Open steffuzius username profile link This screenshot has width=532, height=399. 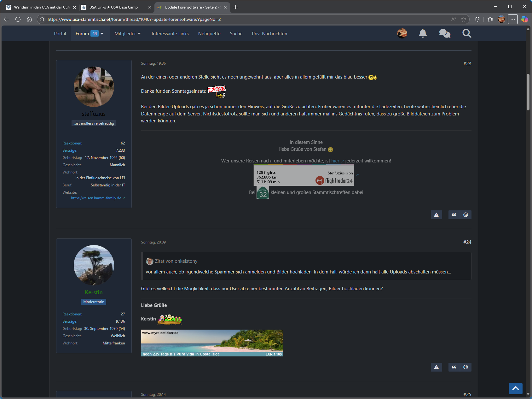point(94,114)
